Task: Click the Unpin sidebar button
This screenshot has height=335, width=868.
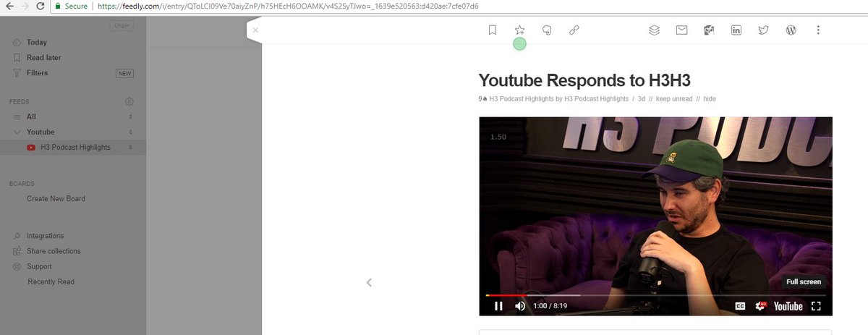Action: [121, 26]
